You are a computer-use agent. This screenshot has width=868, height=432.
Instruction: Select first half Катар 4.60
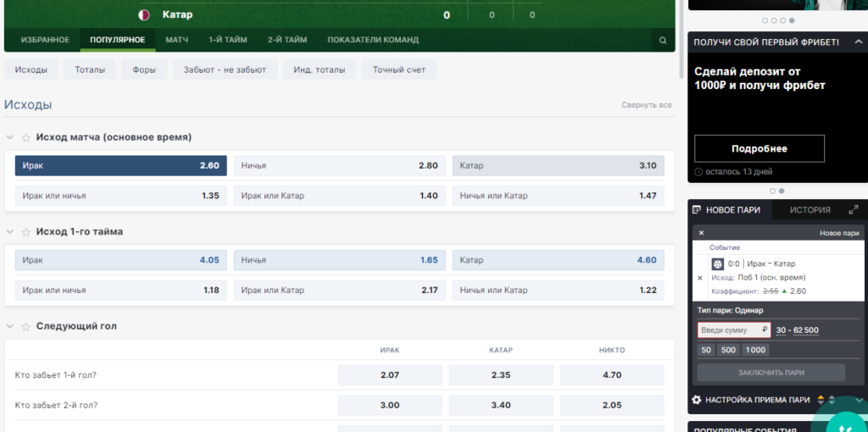pos(558,260)
